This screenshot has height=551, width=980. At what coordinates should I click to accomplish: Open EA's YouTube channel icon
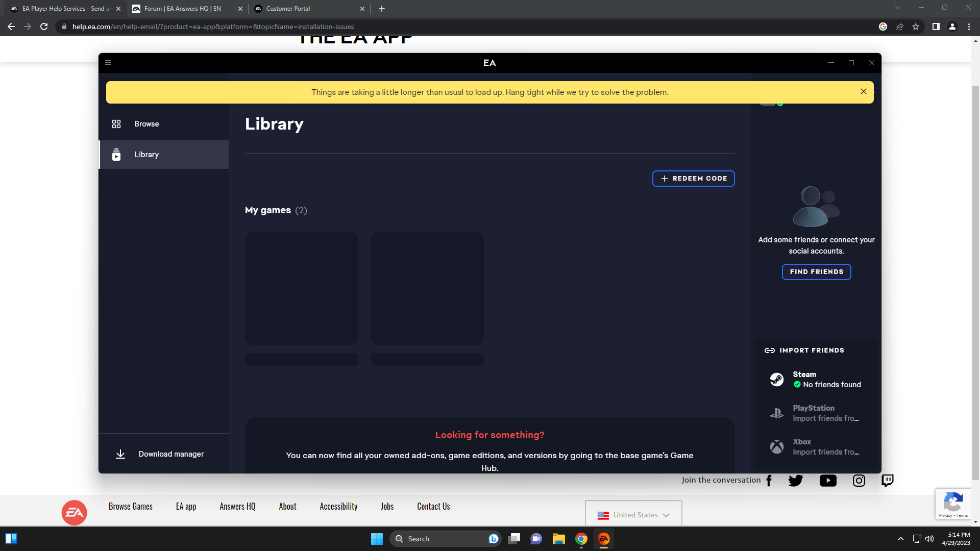(x=828, y=481)
